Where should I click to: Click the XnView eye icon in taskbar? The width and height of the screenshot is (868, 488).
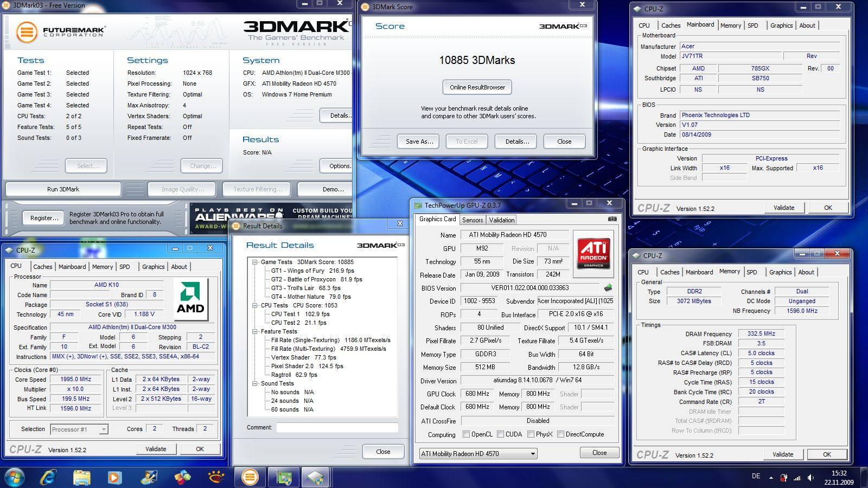216,477
